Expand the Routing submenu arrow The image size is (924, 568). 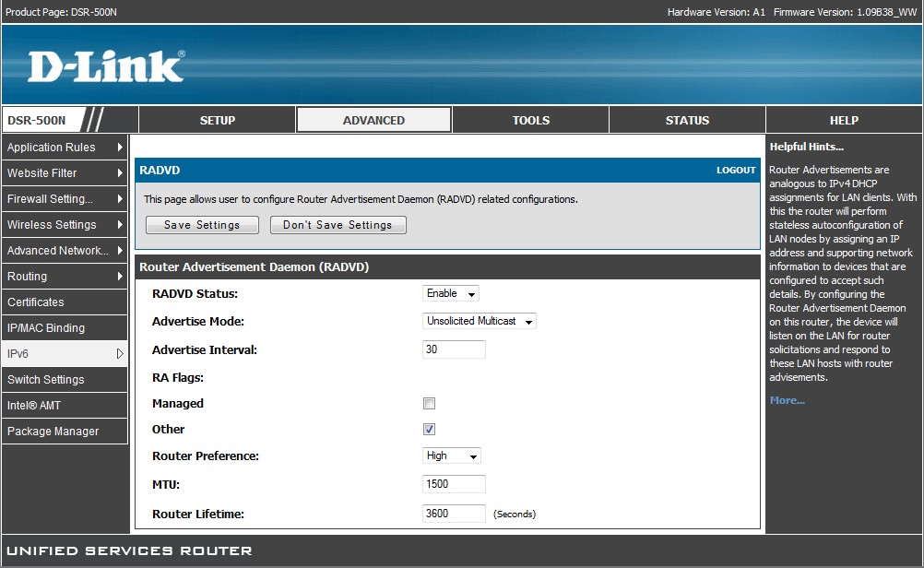click(120, 277)
